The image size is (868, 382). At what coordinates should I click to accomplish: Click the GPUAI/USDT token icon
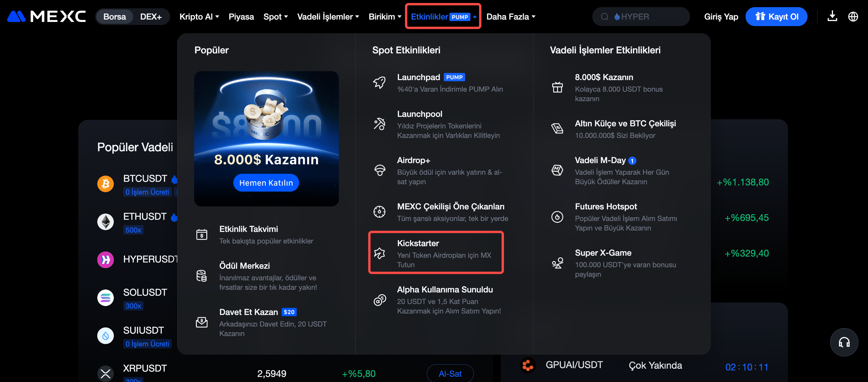(x=528, y=365)
